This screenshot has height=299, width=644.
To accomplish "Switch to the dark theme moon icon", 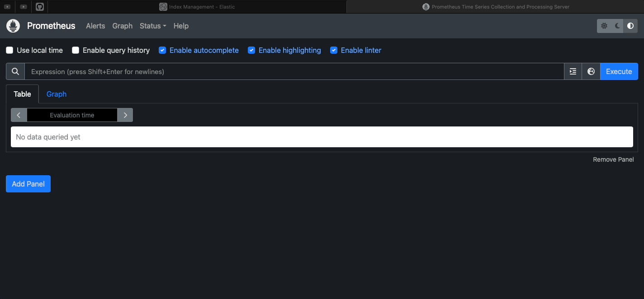I will tap(617, 26).
